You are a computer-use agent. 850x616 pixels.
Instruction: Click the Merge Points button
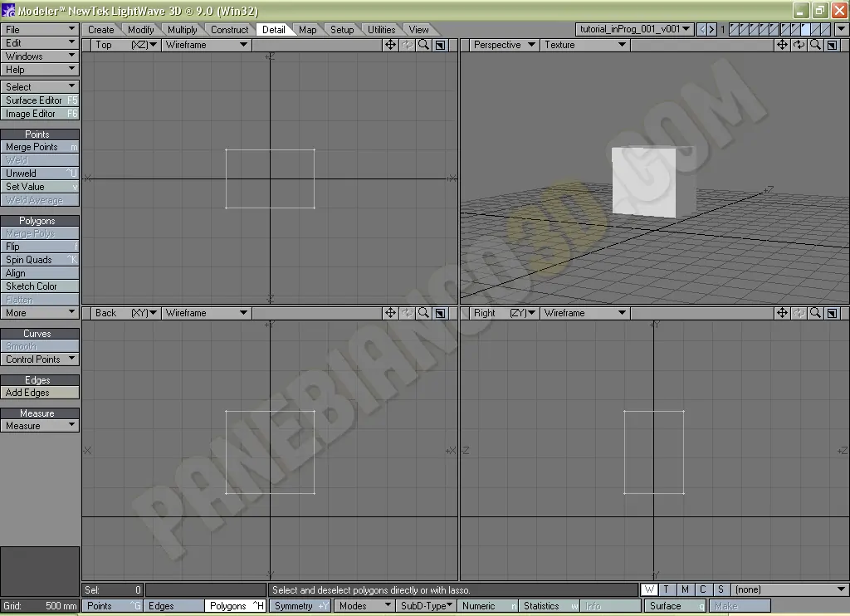click(40, 147)
